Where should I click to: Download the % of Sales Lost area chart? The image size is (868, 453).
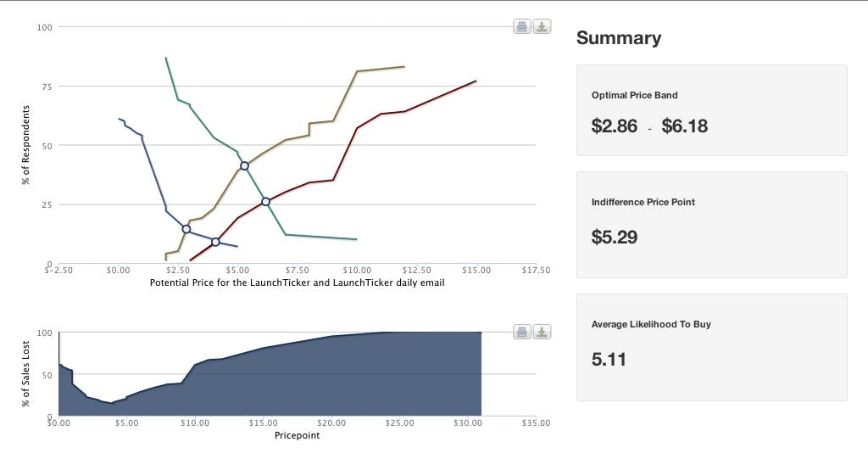(542, 332)
